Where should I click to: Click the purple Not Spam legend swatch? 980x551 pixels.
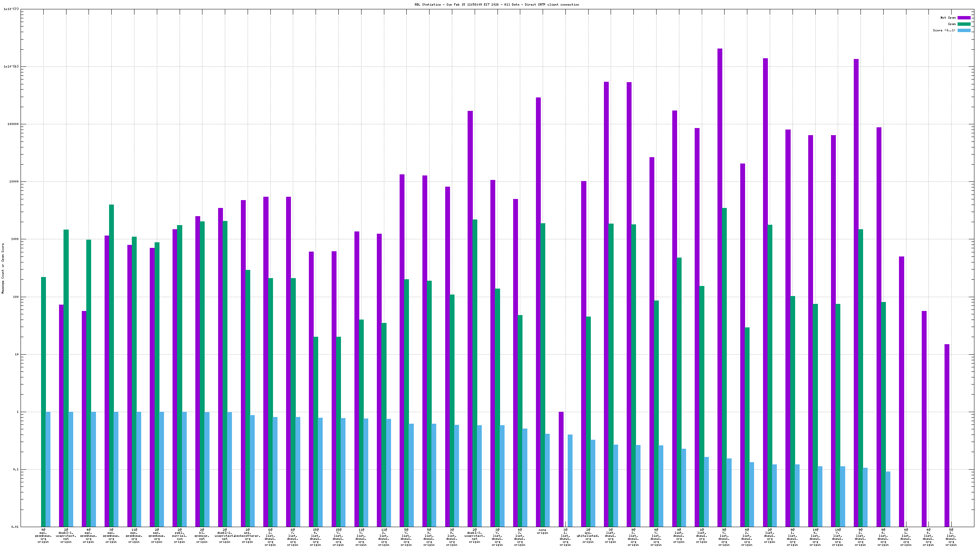[x=964, y=18]
